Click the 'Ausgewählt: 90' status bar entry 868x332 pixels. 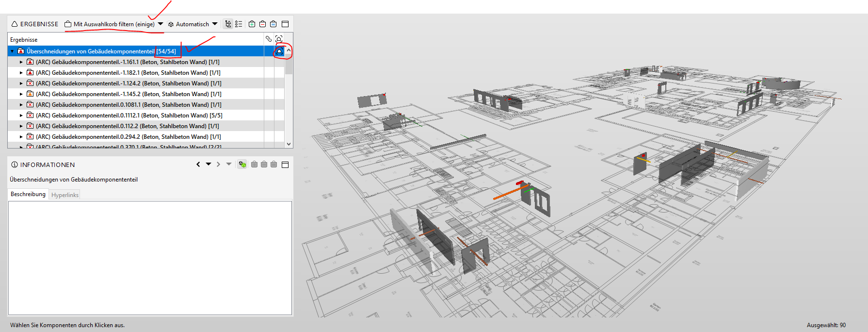coord(826,325)
